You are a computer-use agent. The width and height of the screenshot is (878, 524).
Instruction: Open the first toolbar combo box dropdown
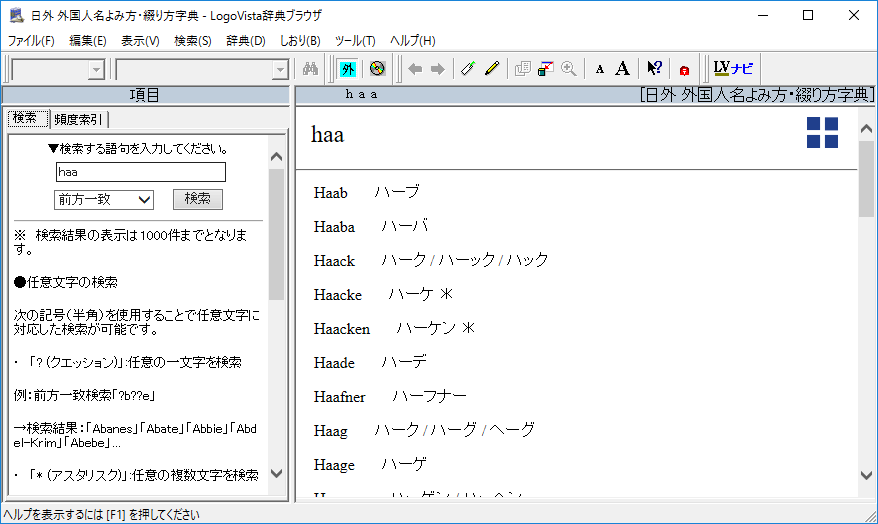(x=96, y=70)
